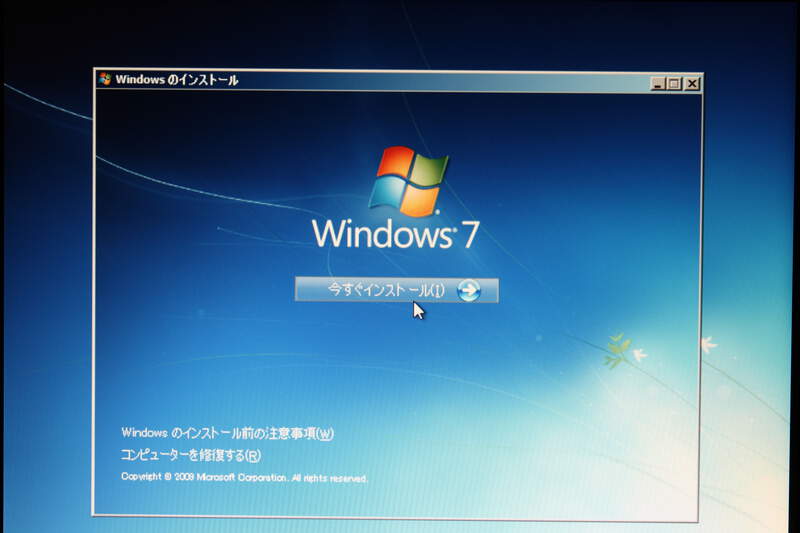Open コンピューターを修復する repair link
This screenshot has width=800, height=533.
(191, 455)
